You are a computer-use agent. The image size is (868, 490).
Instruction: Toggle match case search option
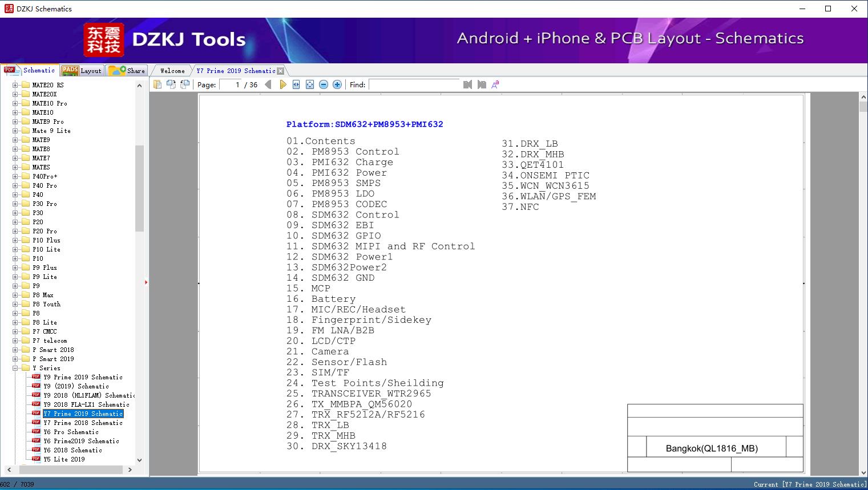point(495,84)
